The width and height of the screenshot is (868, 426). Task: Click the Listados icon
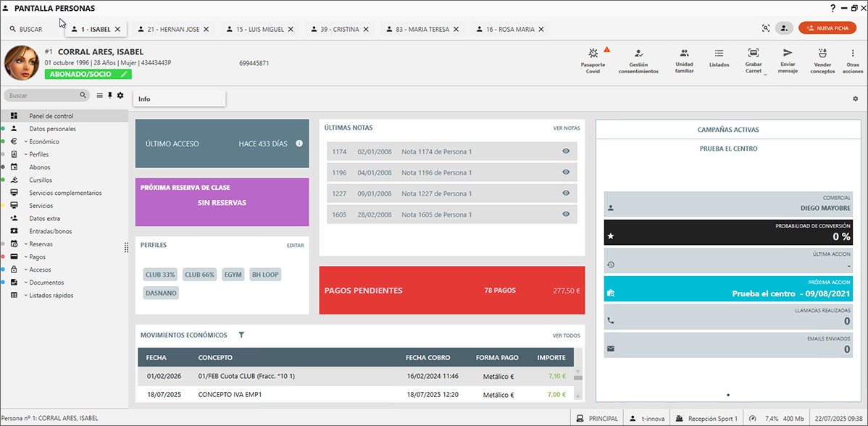pyautogui.click(x=719, y=54)
